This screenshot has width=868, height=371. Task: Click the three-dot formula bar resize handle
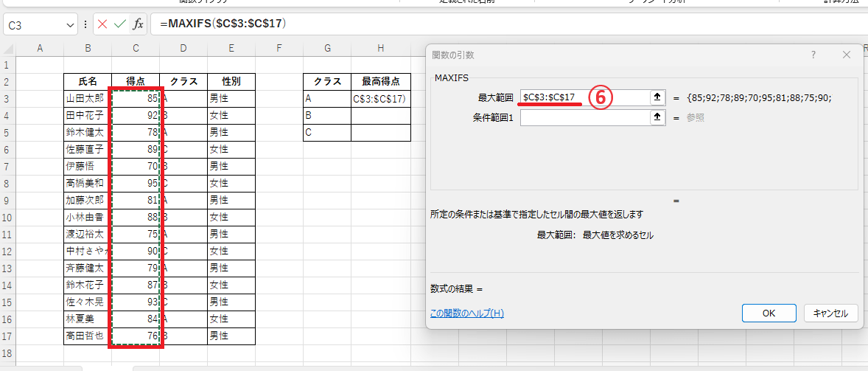tap(86, 25)
